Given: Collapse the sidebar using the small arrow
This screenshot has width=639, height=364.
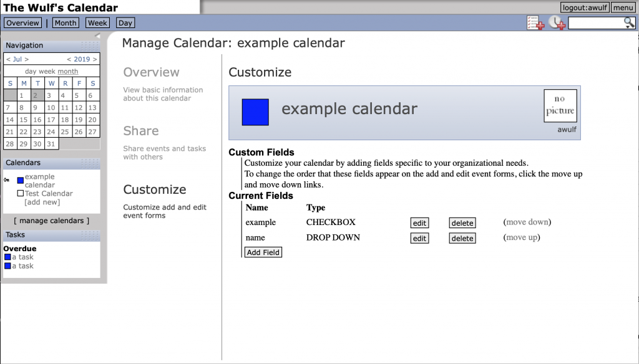Looking at the screenshot, I should coord(97,36).
